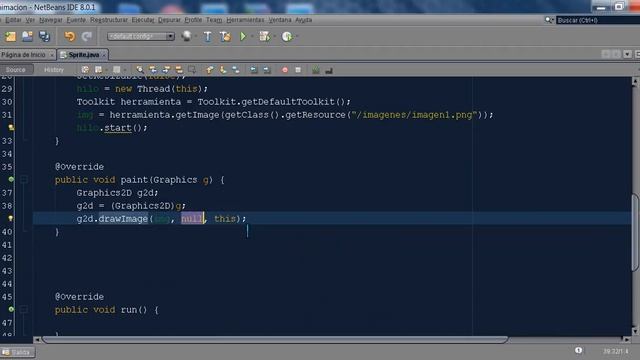This screenshot has width=640, height=360.
Task: Switch to the Página de Inicio tab
Action: point(23,54)
